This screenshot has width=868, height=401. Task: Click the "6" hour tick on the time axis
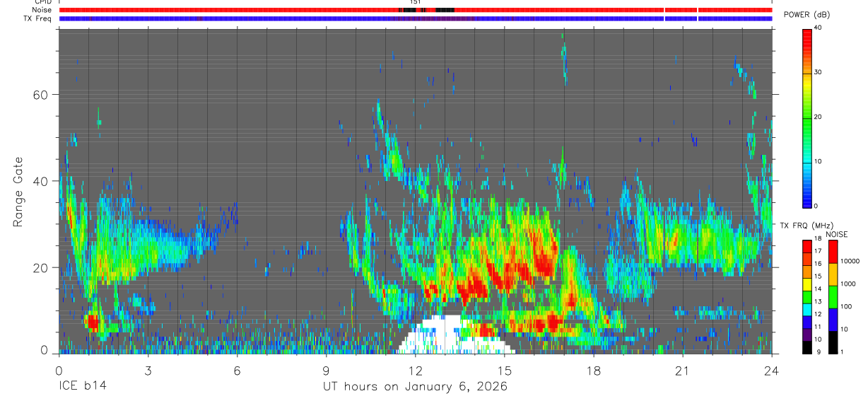point(237,370)
